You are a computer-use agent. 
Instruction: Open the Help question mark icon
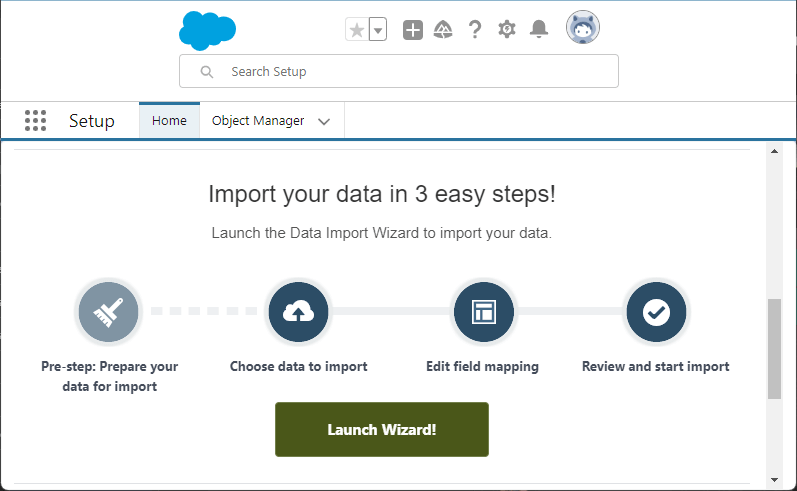(x=475, y=30)
